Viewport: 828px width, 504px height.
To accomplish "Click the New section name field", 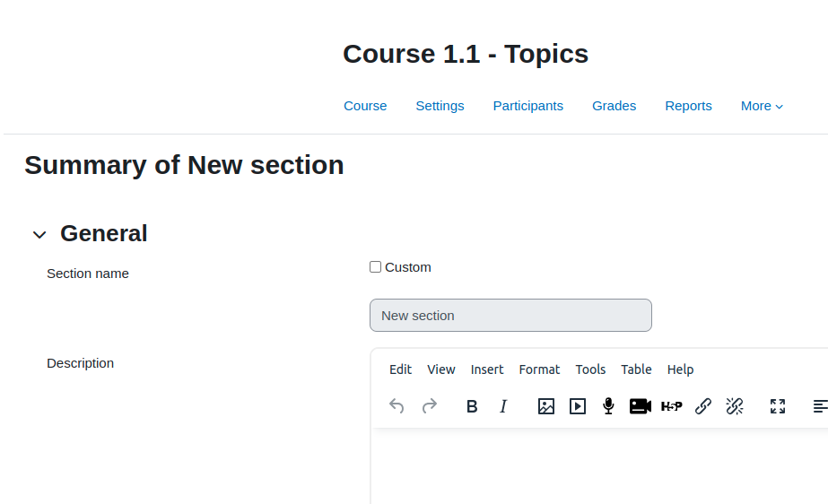I will (510, 316).
